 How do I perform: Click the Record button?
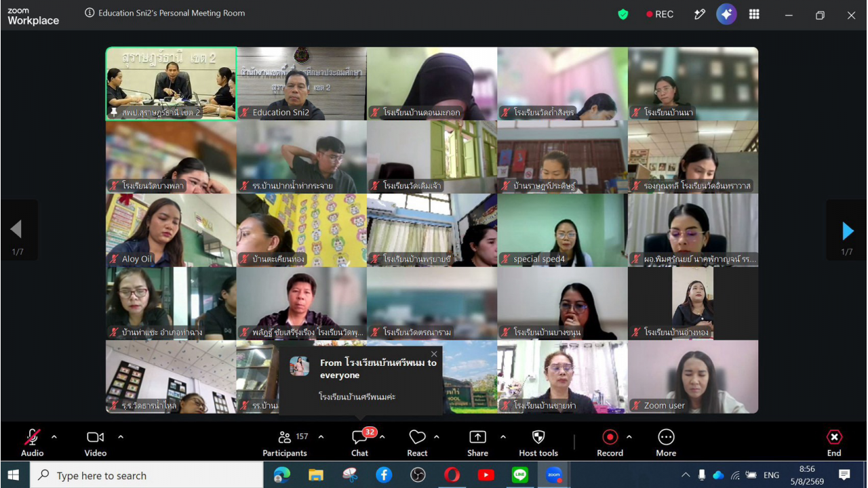610,443
